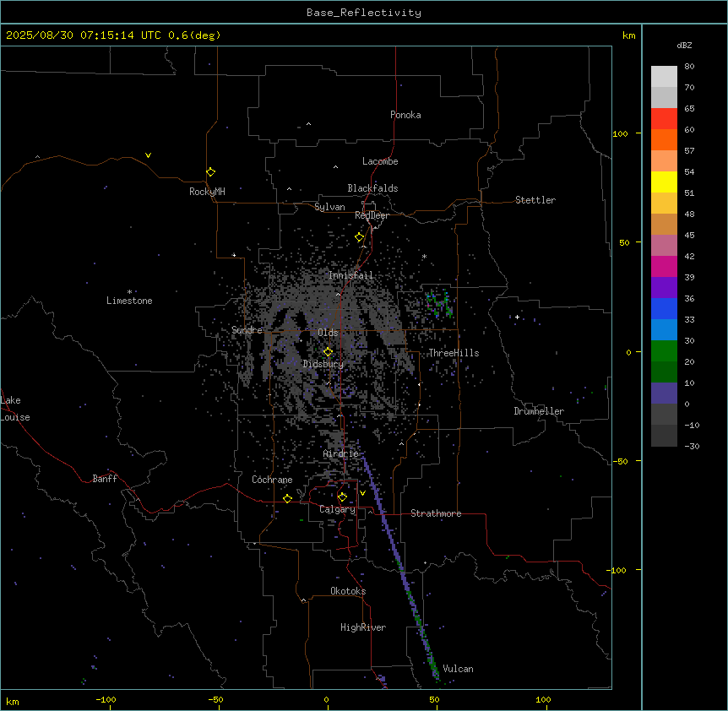Select the Stettler city label
The image size is (728, 711).
535,200
